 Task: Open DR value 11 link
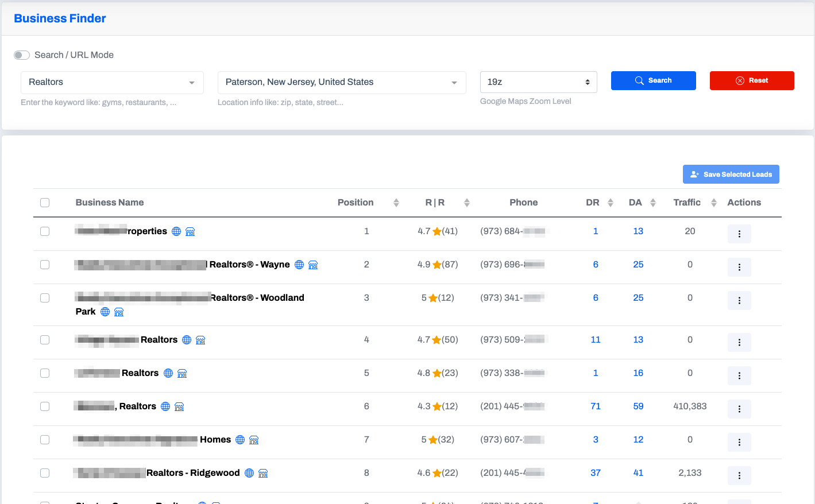click(596, 340)
